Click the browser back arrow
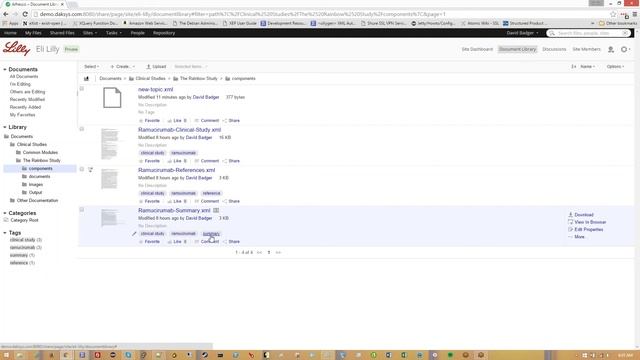The width and height of the screenshot is (640, 360). (x=6, y=14)
